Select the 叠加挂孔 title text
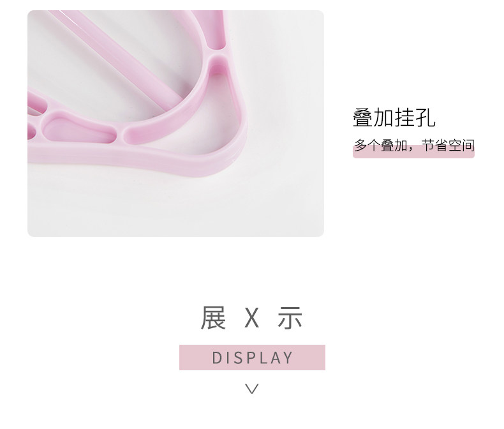Viewport: 504px width, 429px height. [x=394, y=117]
